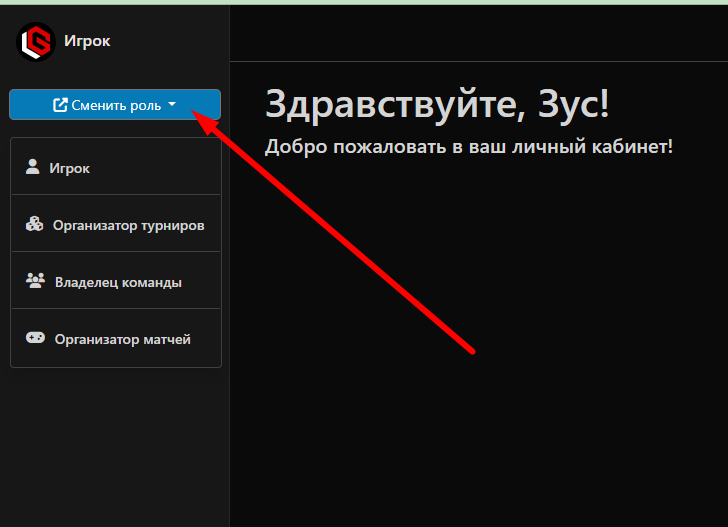Click the caret arrow on Сменить роль
Viewport: 728px width, 527px height.
tap(172, 105)
